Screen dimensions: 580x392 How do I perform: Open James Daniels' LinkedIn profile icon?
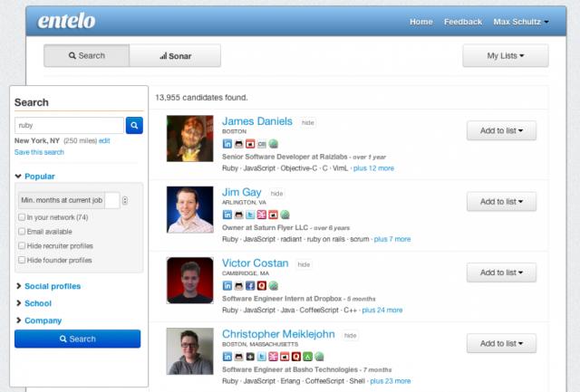click(x=227, y=144)
